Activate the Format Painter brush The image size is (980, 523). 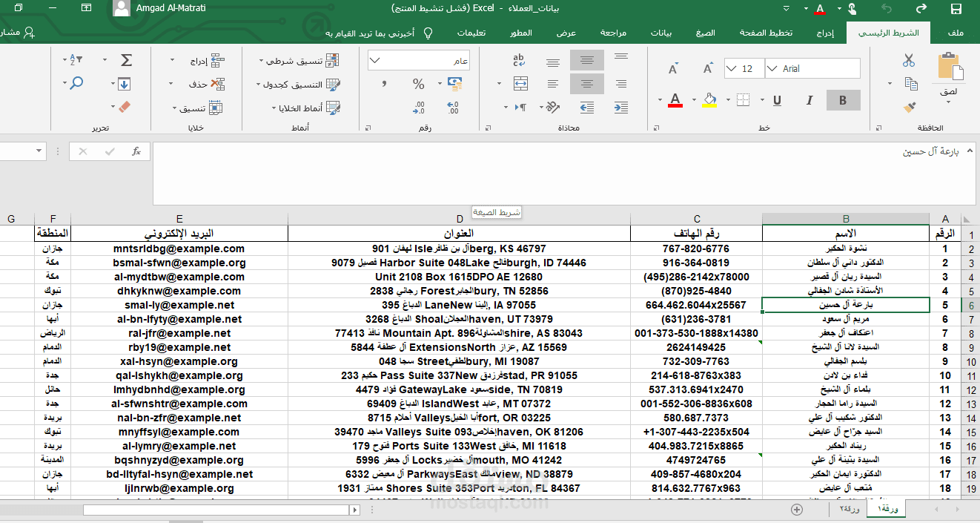(x=910, y=107)
